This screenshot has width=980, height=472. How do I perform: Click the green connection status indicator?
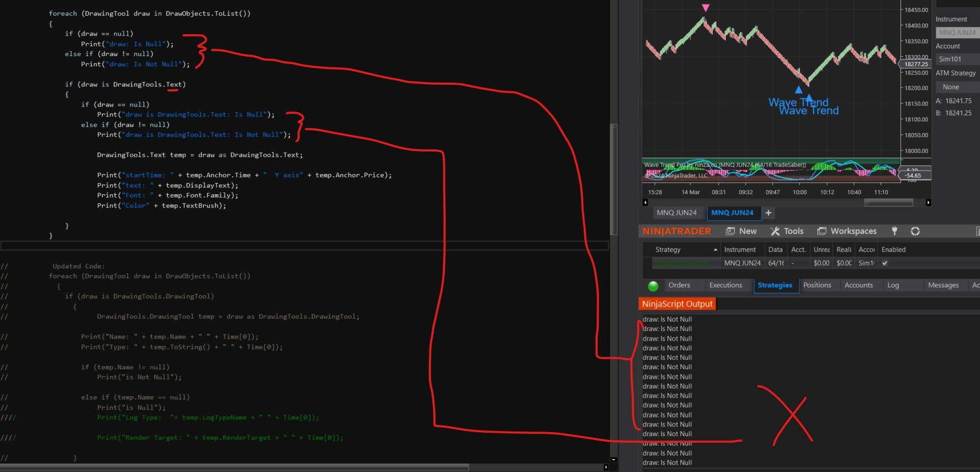pos(653,286)
